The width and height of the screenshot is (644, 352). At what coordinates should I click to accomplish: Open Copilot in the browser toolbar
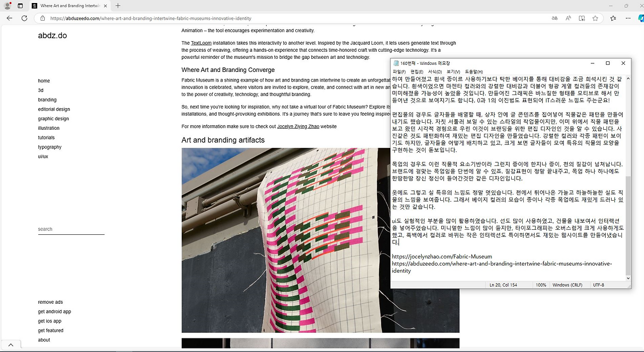coord(639,18)
